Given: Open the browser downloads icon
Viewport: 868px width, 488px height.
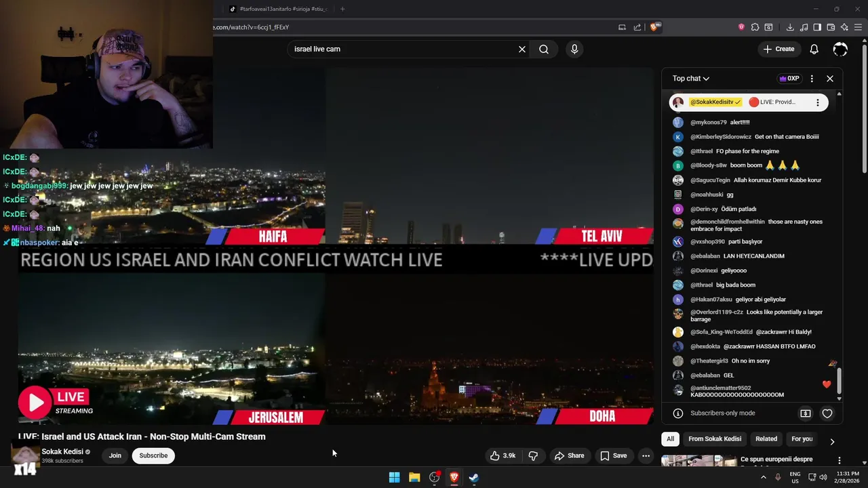Looking at the screenshot, I should tap(790, 27).
